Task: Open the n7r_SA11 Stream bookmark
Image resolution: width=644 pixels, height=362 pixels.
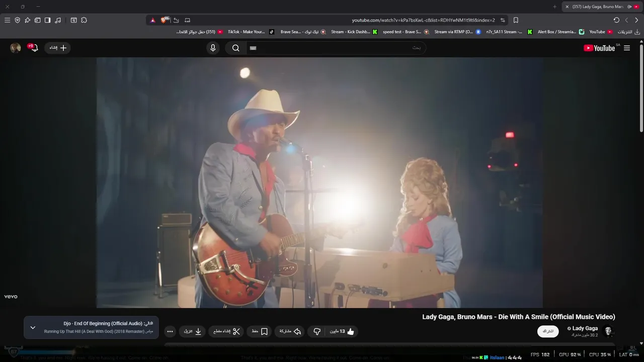Action: coord(509,32)
